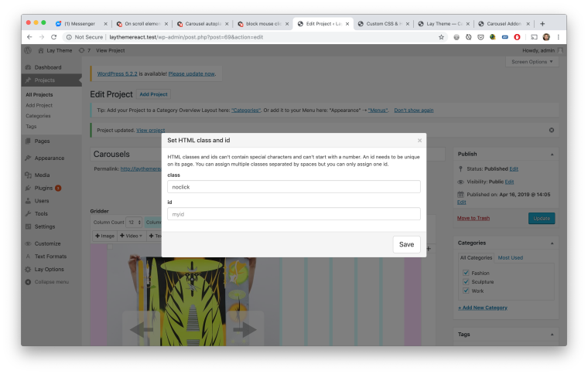This screenshot has width=588, height=374.
Task: Open the Media library menu item
Action: (x=42, y=175)
